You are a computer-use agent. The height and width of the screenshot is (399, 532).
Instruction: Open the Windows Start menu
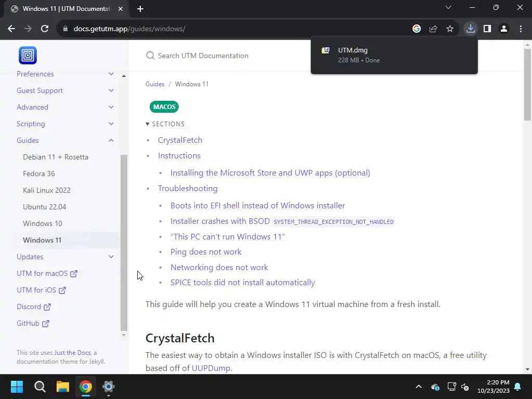click(x=17, y=387)
